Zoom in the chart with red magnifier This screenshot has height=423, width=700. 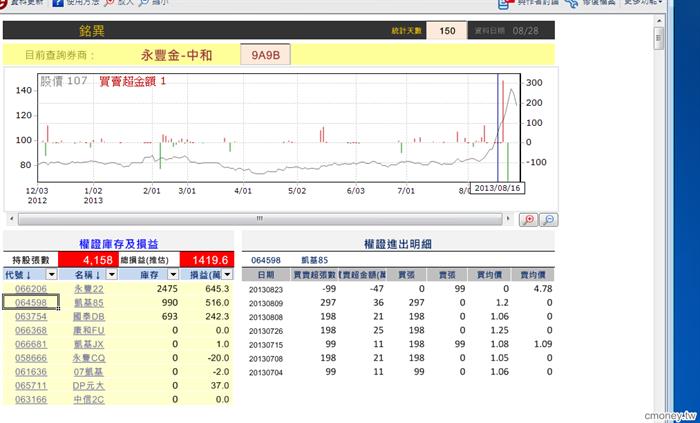point(529,220)
